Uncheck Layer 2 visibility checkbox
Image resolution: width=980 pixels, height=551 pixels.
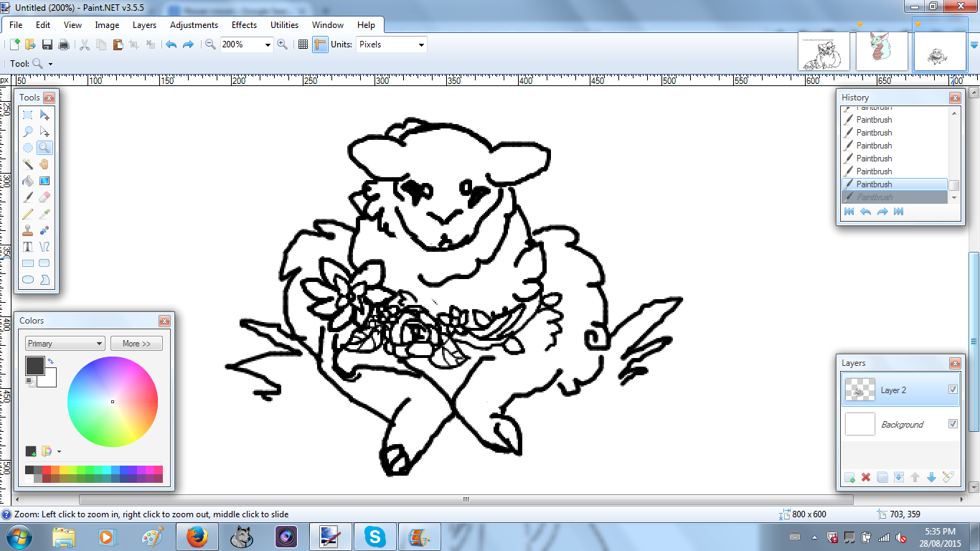click(953, 390)
